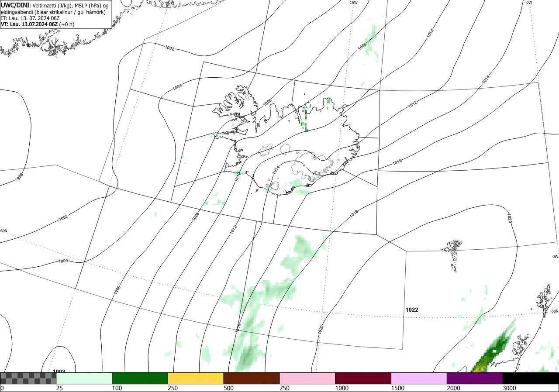Click the purple 2000–3000 legend swatch

click(x=475, y=378)
